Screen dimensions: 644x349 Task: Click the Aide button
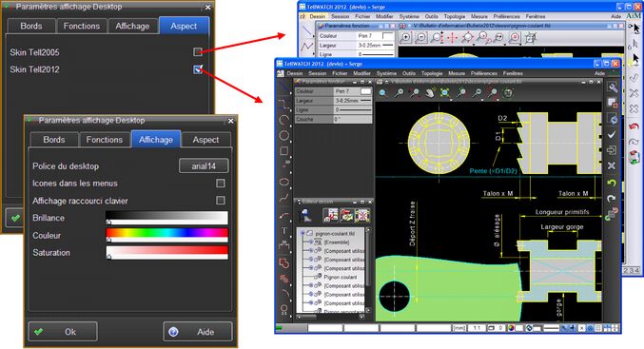(198, 331)
